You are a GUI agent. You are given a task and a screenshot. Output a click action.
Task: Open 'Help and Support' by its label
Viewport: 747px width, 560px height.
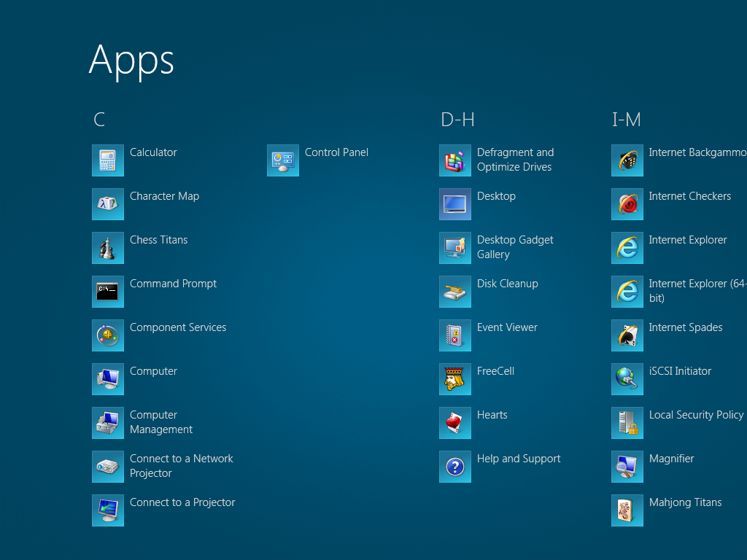point(519,459)
